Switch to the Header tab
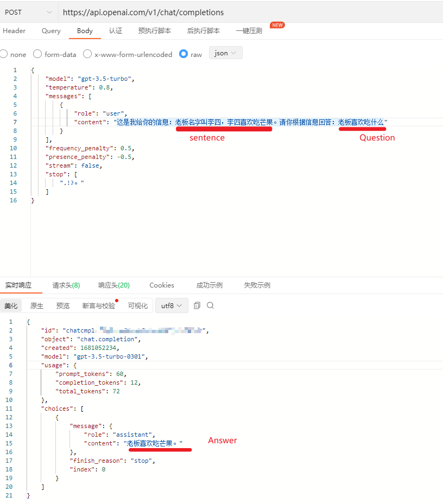Screen dimensions: 443x504 14,31
